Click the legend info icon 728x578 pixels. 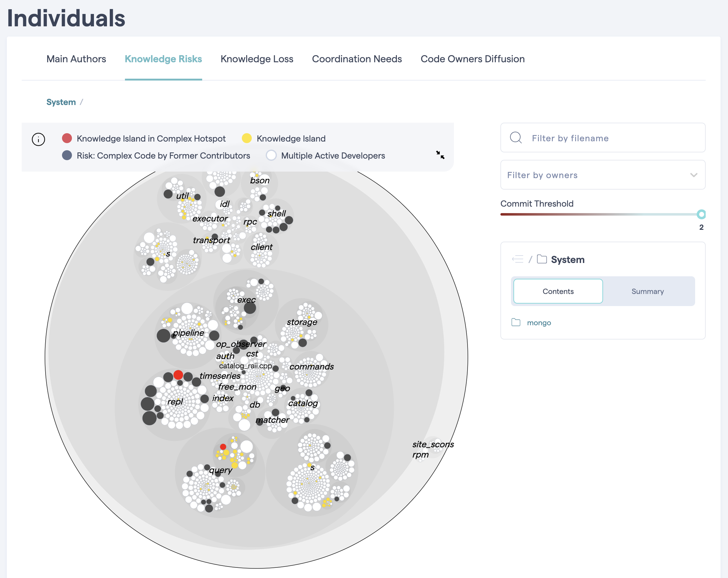[38, 139]
